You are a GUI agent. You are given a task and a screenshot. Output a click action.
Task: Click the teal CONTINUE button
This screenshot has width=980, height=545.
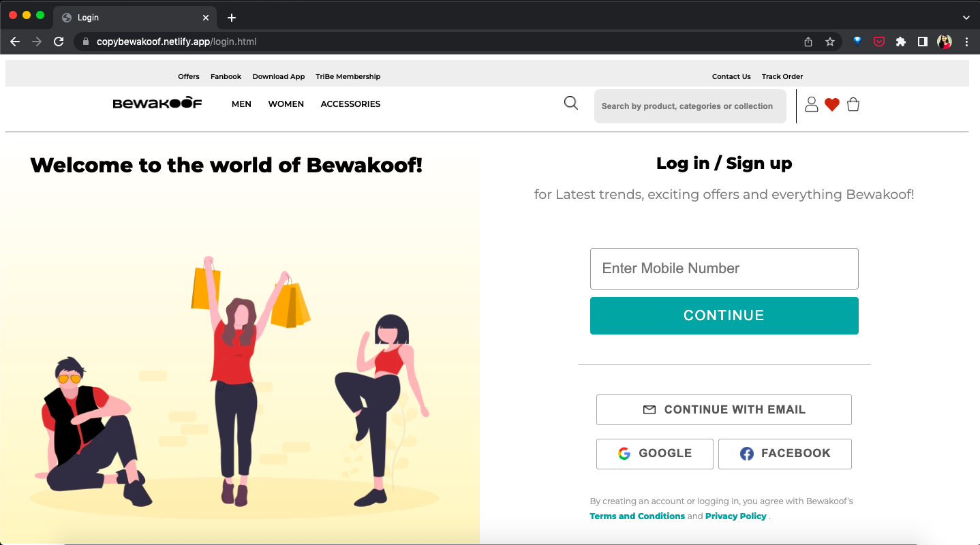pyautogui.click(x=724, y=315)
